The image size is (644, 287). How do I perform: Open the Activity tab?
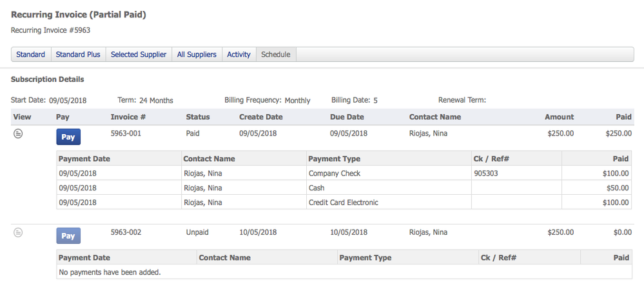pyautogui.click(x=239, y=55)
